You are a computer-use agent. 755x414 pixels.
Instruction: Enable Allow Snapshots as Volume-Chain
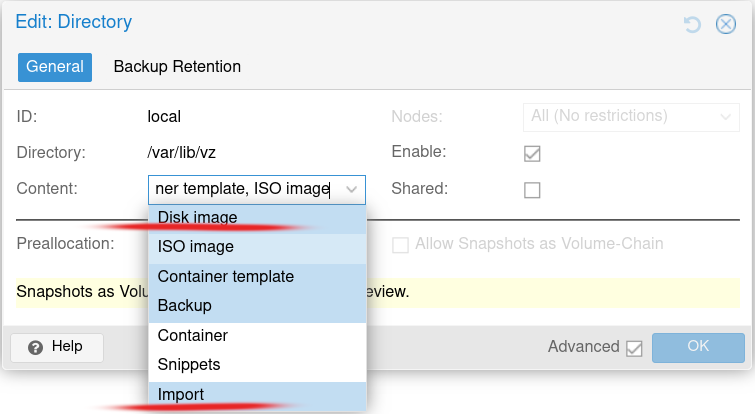click(x=401, y=245)
